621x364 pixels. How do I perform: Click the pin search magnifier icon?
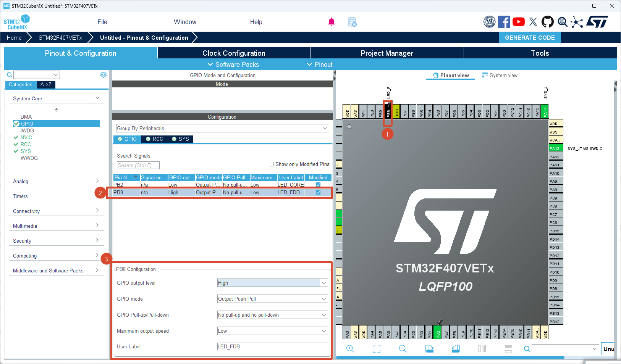(x=527, y=349)
